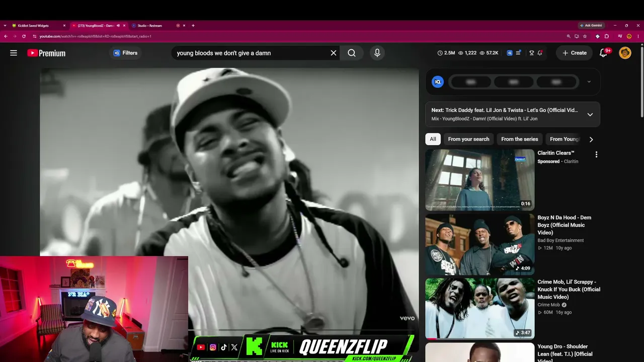Open 'Young Dro - Shoulder Lean' video title

coord(565,353)
